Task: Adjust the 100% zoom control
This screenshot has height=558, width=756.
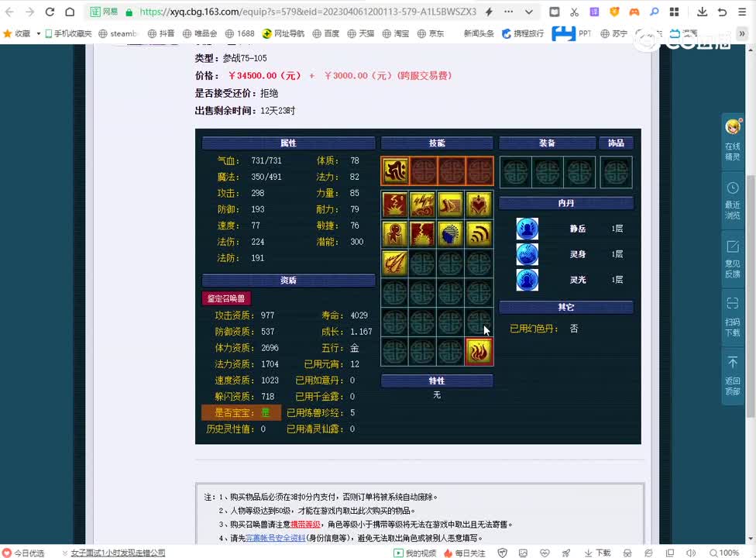Action: click(x=724, y=553)
